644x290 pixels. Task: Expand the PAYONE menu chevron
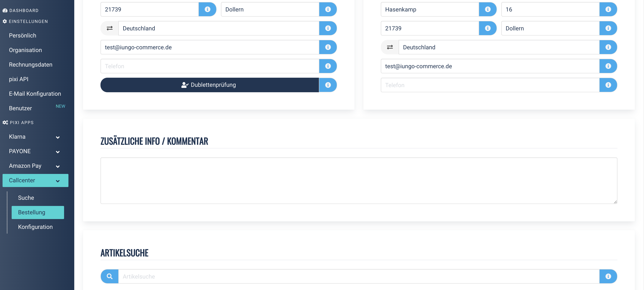coord(58,152)
